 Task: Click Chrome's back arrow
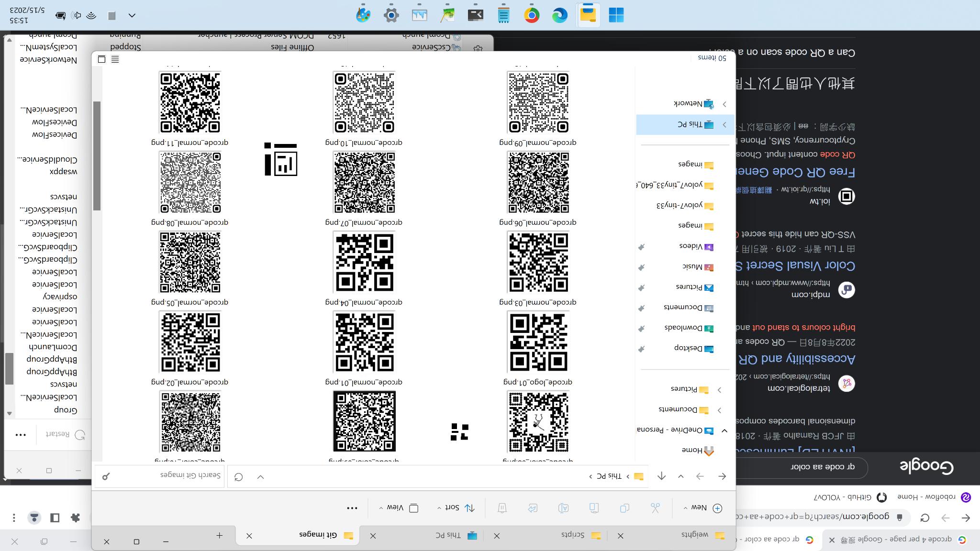(966, 518)
